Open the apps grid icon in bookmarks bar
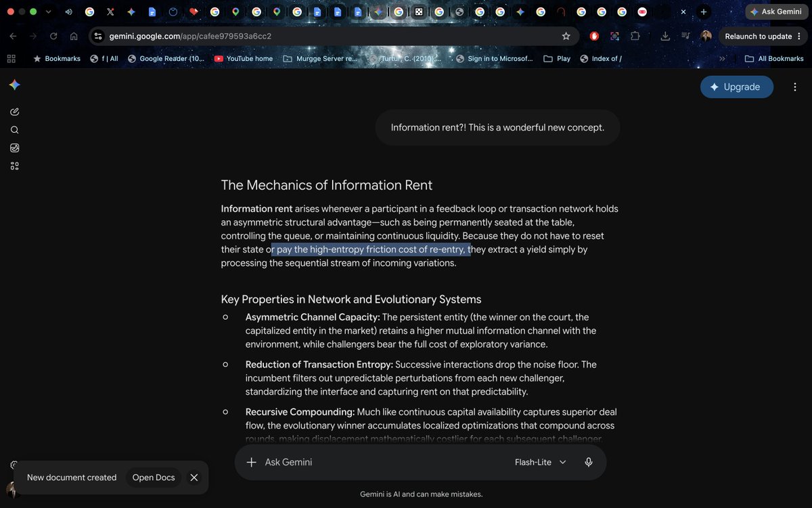812x508 pixels. pos(11,58)
